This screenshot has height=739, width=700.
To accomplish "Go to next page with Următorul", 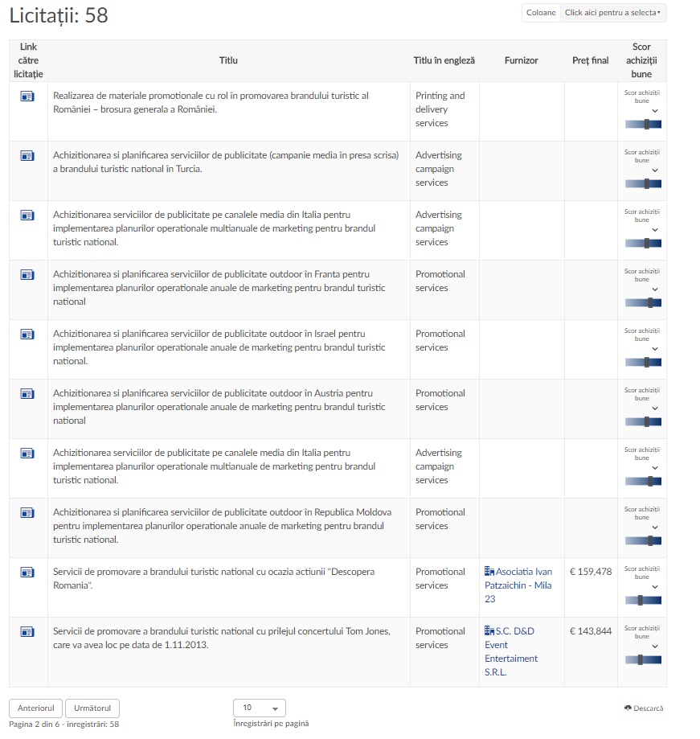I will click(92, 708).
